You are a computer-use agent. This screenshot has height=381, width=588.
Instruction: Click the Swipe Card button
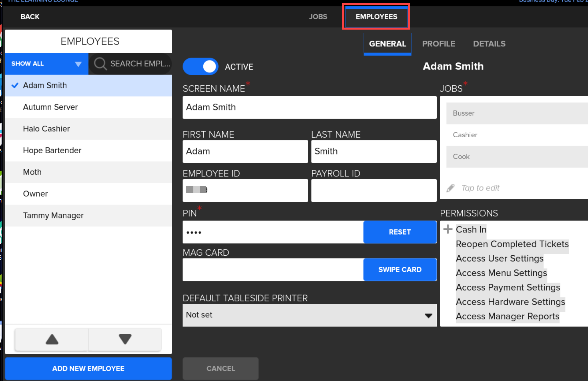399,270
